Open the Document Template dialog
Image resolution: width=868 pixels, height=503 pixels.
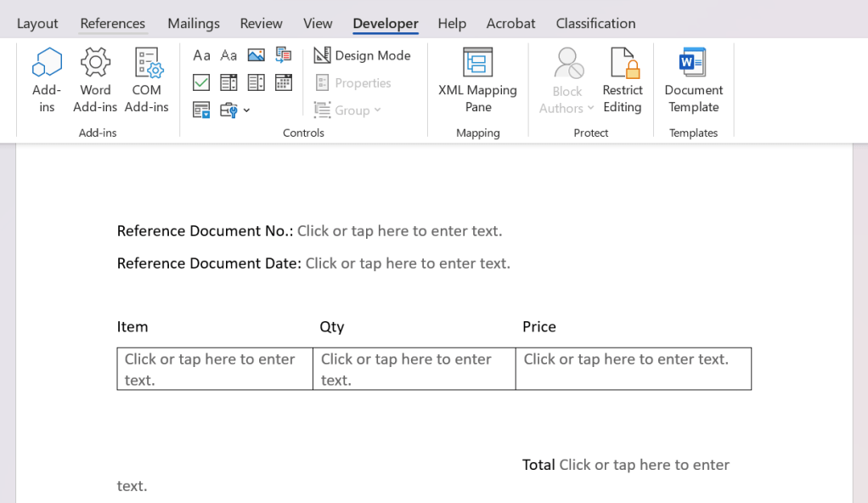(693, 81)
